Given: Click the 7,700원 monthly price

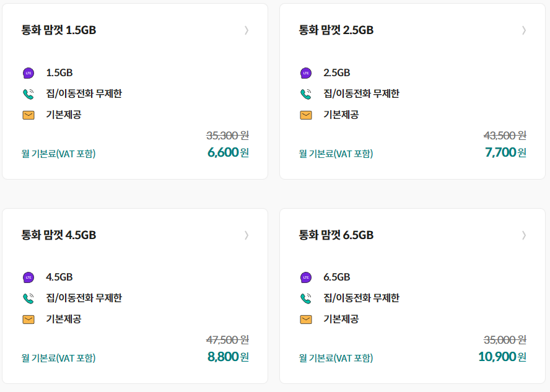Looking at the screenshot, I should (x=505, y=152).
